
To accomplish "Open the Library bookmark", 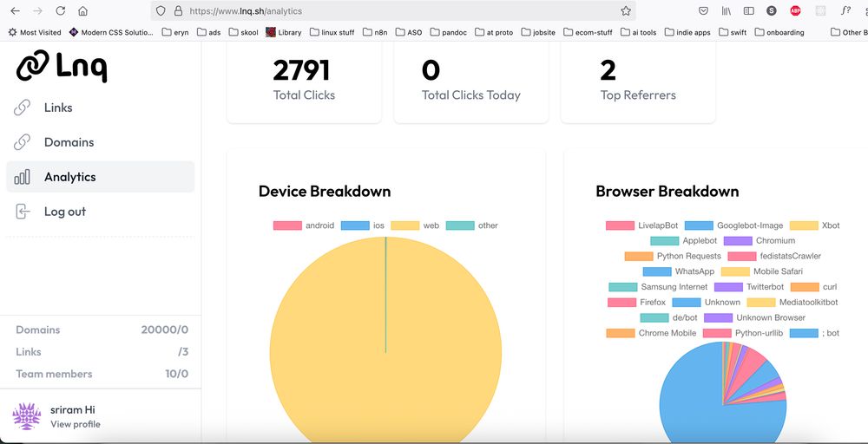I will click(284, 33).
